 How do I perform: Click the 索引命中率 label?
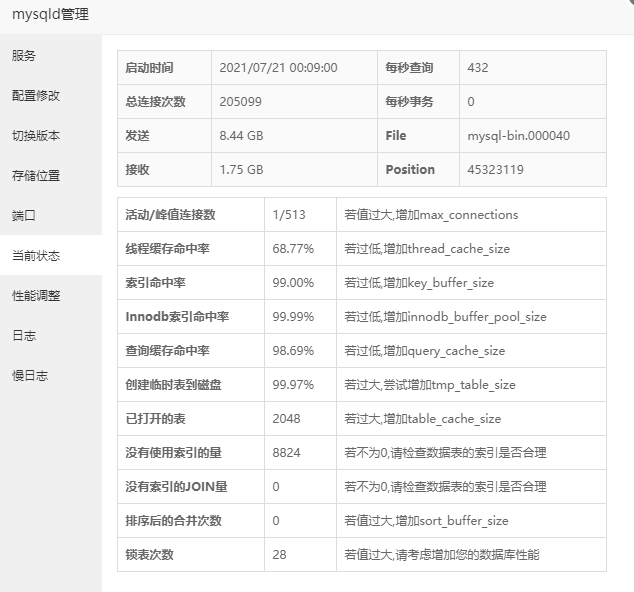(155, 283)
